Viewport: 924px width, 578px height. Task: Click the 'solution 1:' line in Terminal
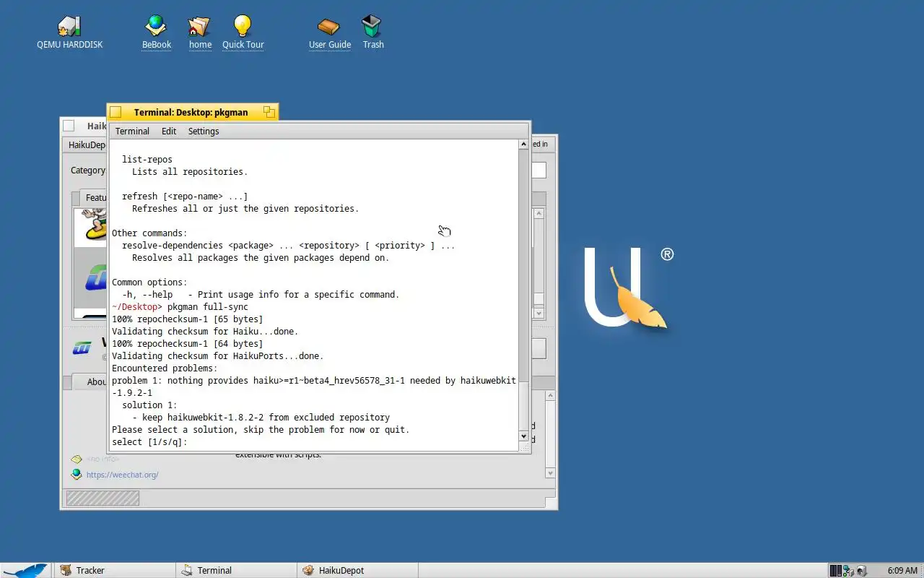click(x=149, y=405)
